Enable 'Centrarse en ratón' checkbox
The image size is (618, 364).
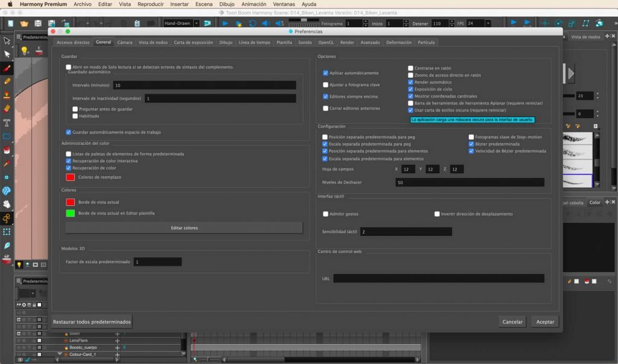pos(410,68)
